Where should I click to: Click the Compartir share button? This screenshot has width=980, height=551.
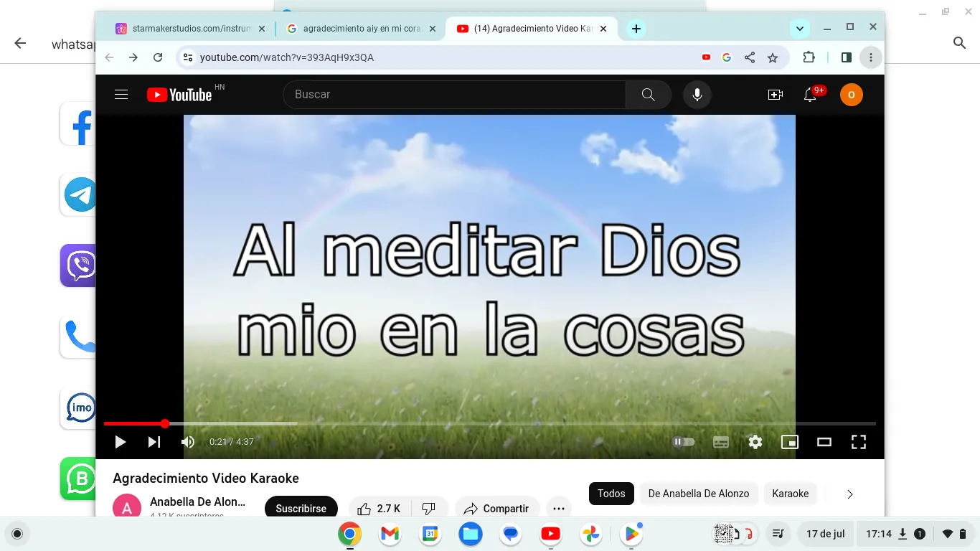coord(496,509)
